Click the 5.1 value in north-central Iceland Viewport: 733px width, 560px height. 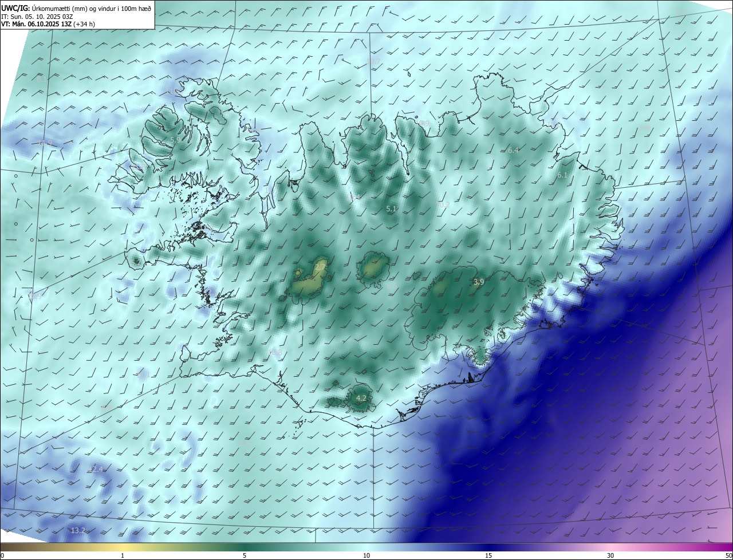392,209
